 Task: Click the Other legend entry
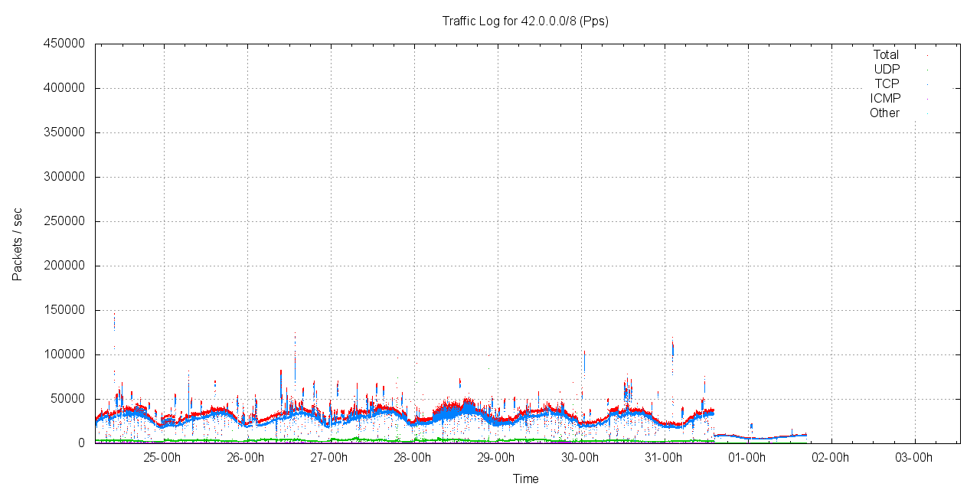(884, 113)
